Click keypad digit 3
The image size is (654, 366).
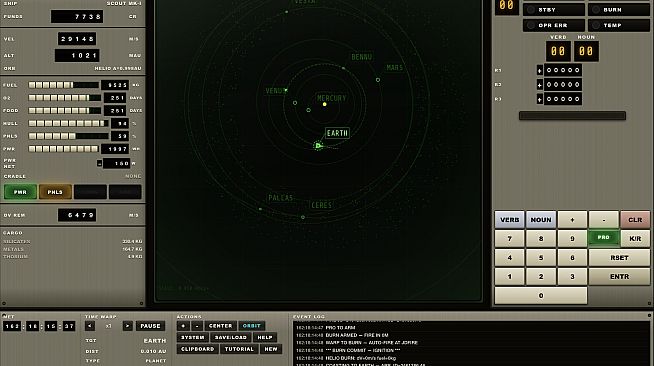(x=572, y=276)
